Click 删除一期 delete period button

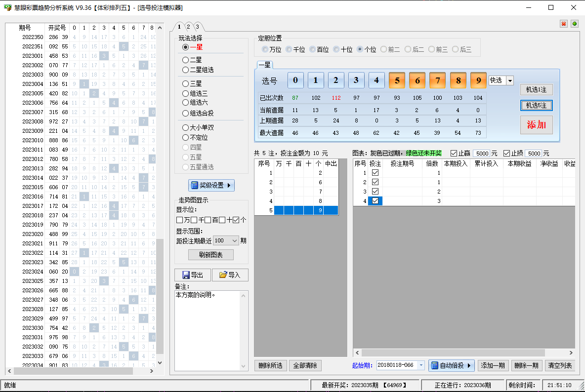(x=526, y=365)
